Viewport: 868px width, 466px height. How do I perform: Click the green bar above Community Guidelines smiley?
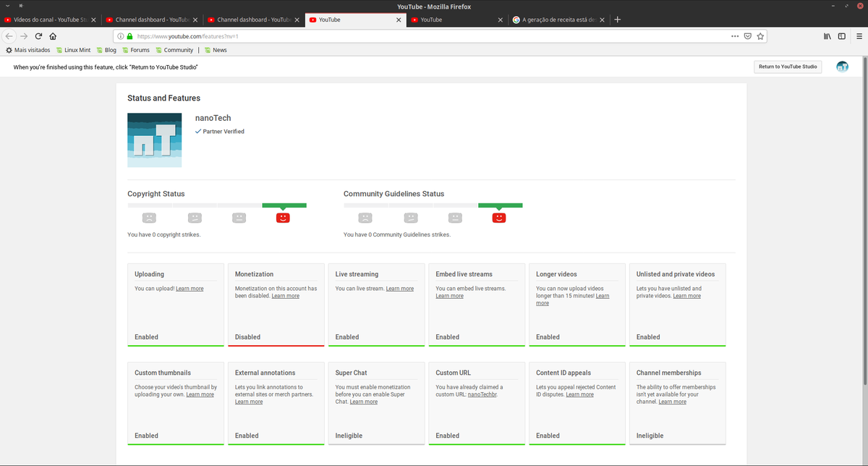(500, 206)
